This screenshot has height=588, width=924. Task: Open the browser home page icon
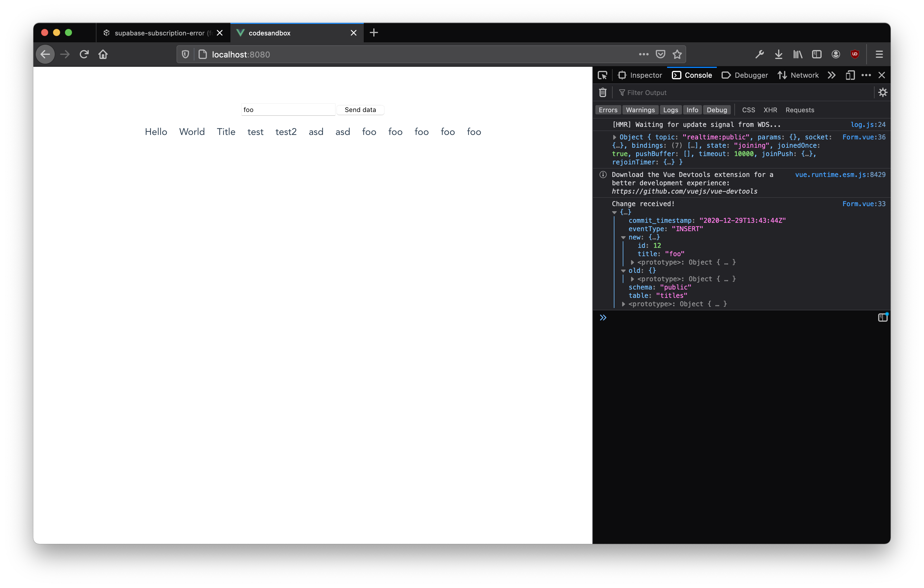(103, 55)
